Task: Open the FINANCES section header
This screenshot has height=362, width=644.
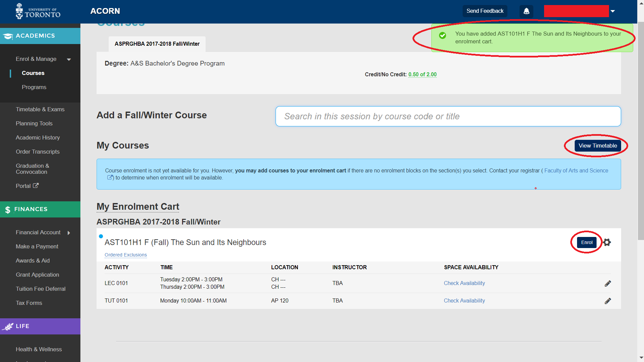Action: coord(40,209)
